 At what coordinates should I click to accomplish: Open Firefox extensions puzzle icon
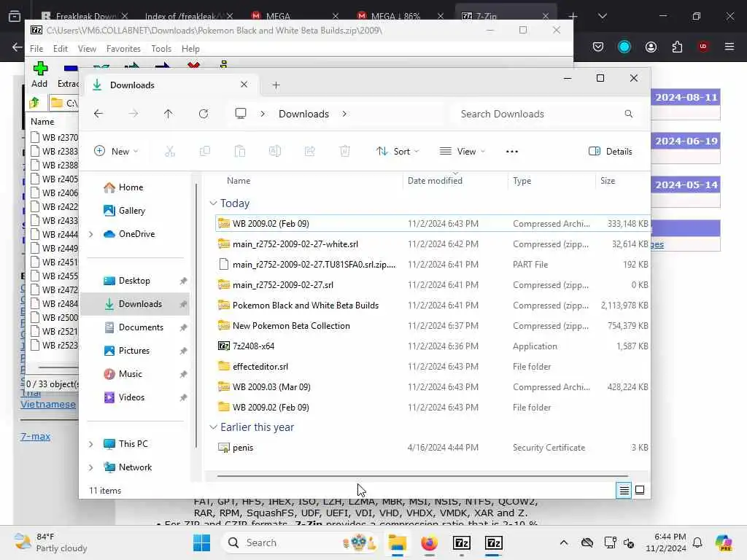pos(677,47)
